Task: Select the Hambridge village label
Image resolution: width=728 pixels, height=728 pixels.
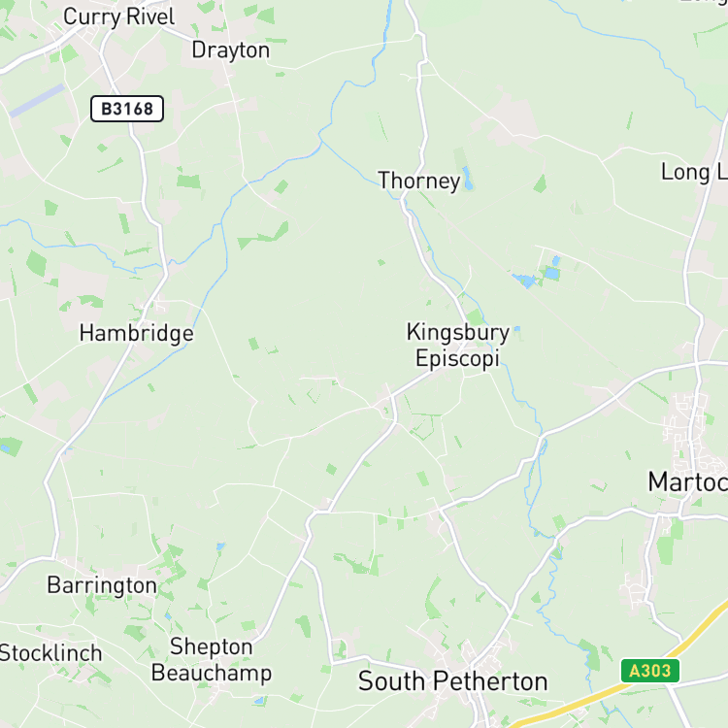Action: click(x=137, y=333)
